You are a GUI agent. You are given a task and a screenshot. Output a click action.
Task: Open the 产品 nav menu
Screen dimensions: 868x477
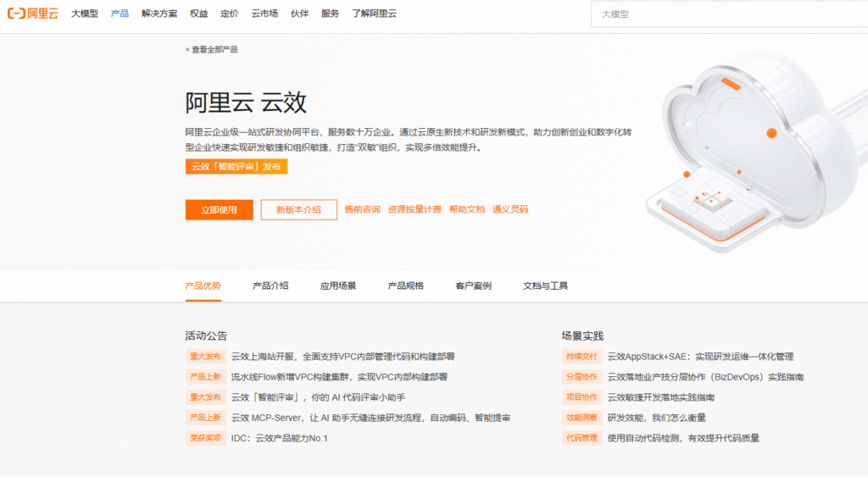[120, 14]
